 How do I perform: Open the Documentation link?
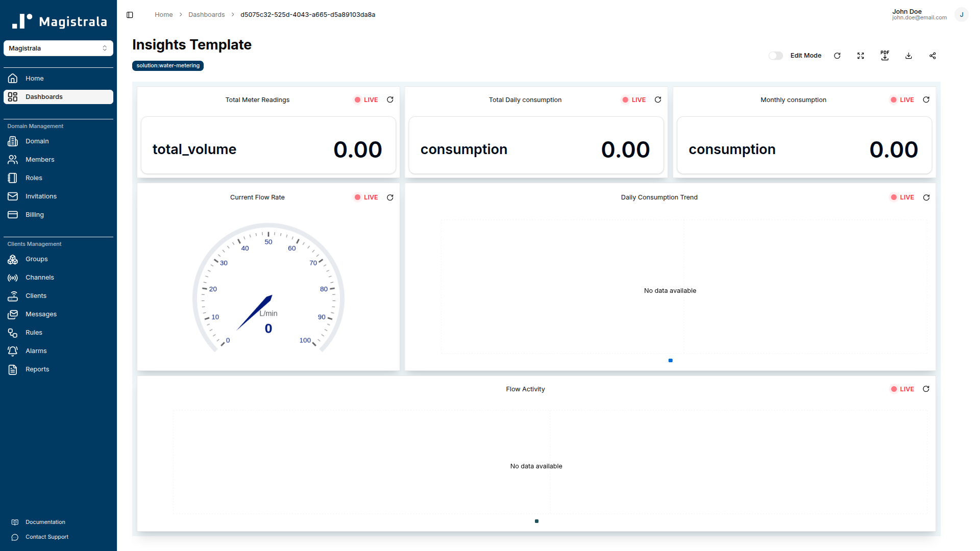coord(45,522)
